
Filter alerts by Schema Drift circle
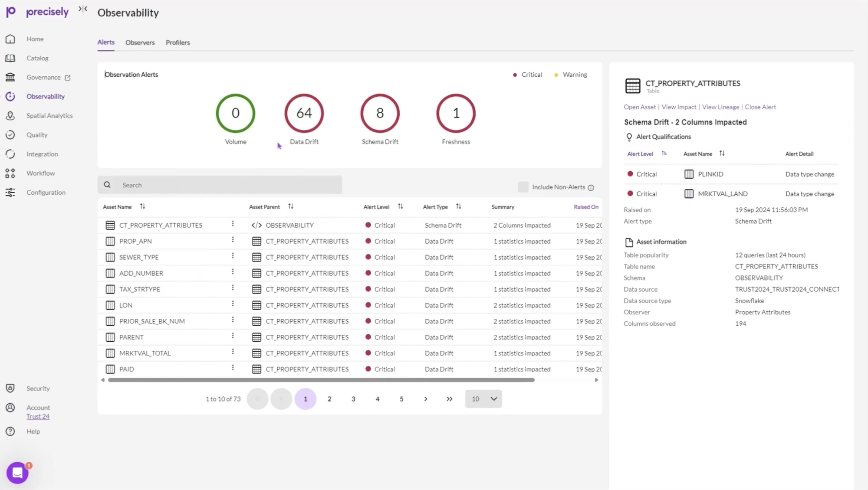tap(380, 114)
